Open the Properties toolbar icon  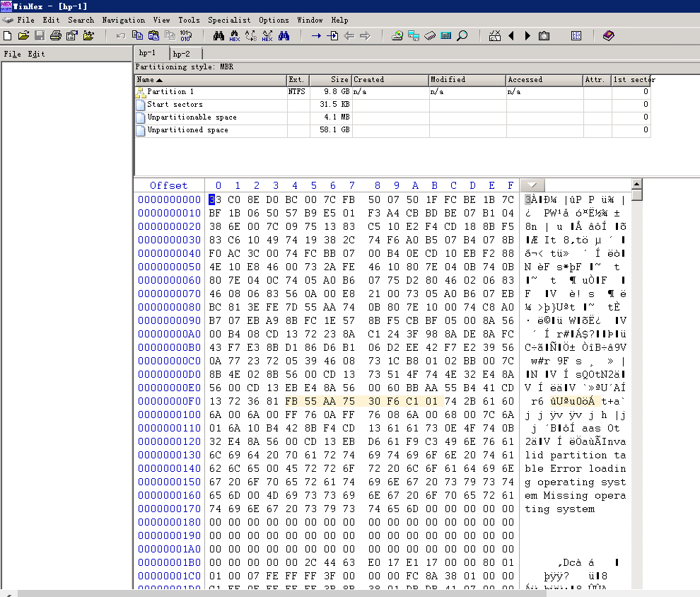click(x=72, y=36)
